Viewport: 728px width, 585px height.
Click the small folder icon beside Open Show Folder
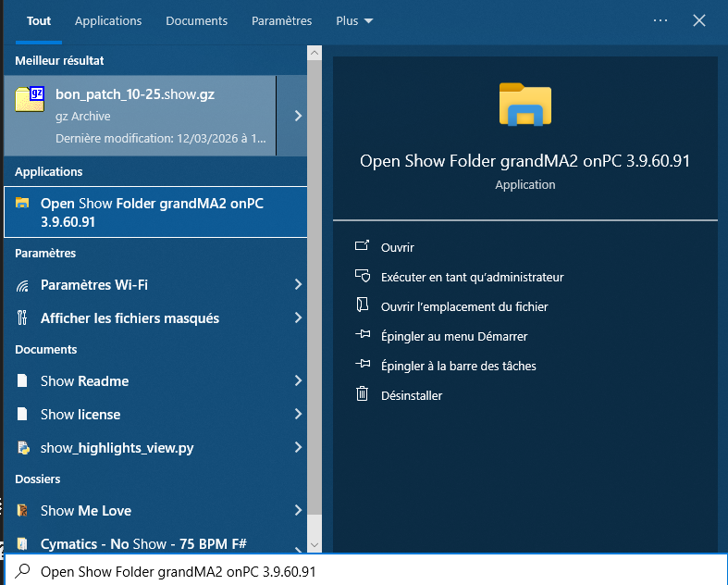22,203
